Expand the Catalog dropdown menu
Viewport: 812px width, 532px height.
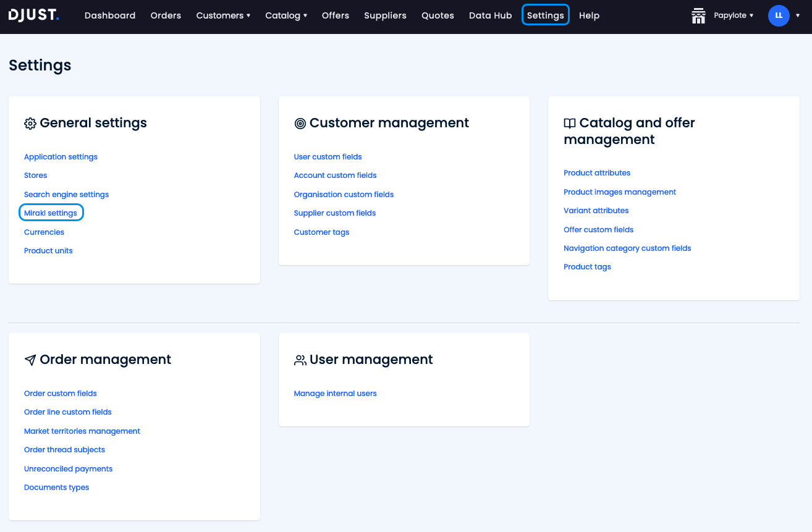[x=285, y=15]
